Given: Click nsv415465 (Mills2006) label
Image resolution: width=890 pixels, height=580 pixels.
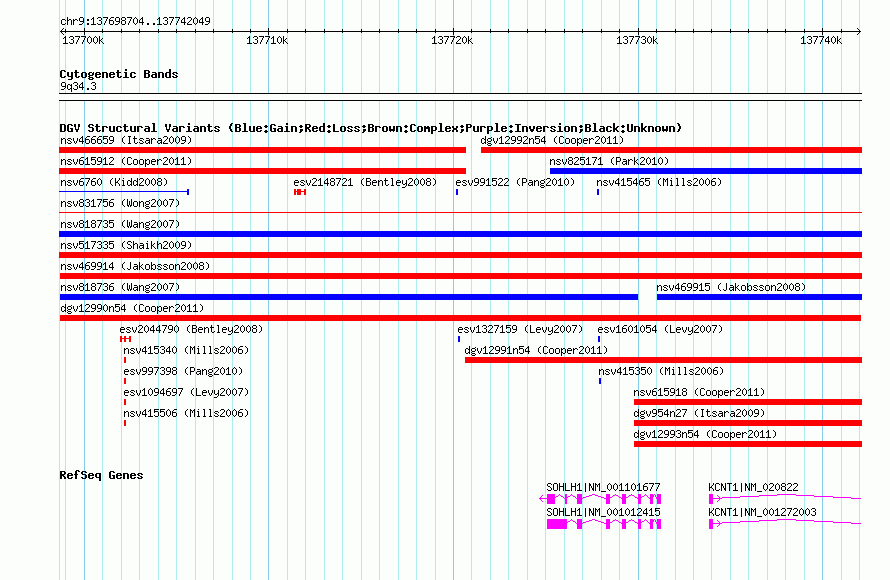Looking at the screenshot, I should pos(659,182).
